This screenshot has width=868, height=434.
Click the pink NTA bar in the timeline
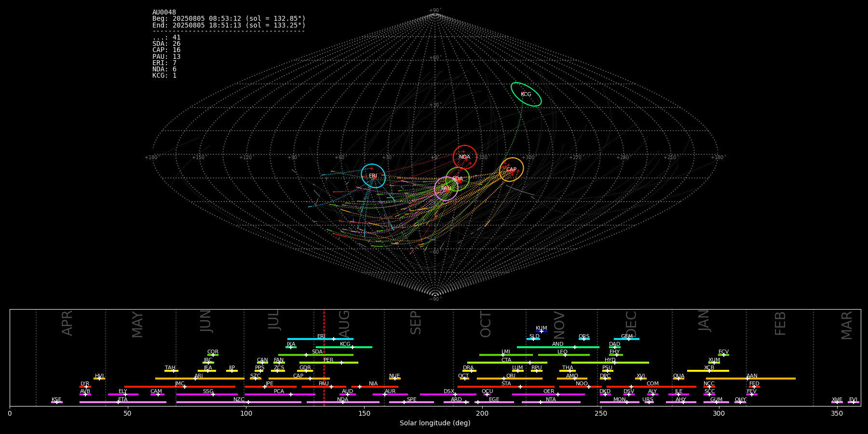[551, 402]
